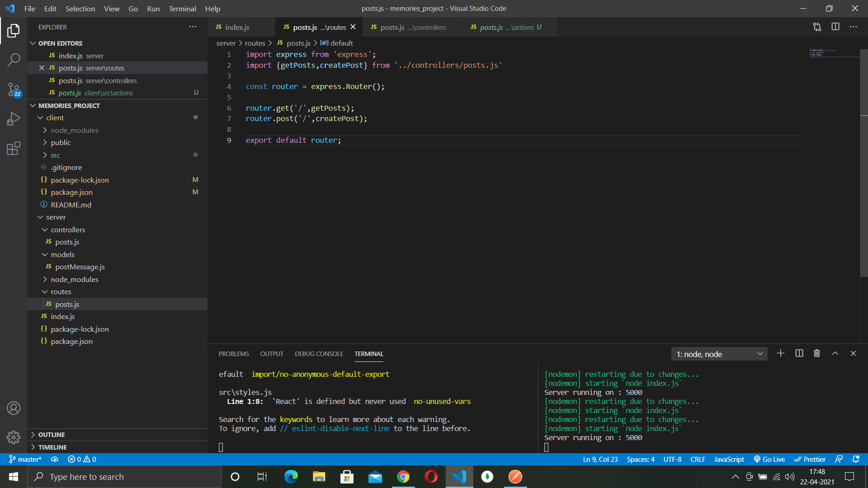
Task: Switch to Problems panel tab
Action: coord(234,354)
